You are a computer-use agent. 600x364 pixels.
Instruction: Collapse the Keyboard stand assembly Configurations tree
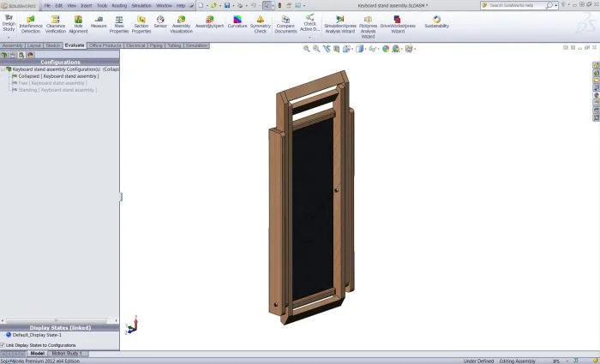(3, 69)
